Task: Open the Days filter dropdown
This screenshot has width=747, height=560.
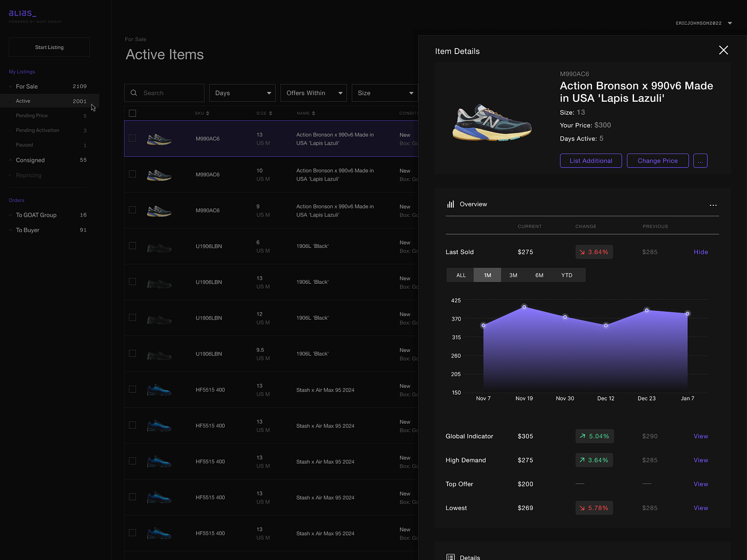Action: pyautogui.click(x=242, y=93)
